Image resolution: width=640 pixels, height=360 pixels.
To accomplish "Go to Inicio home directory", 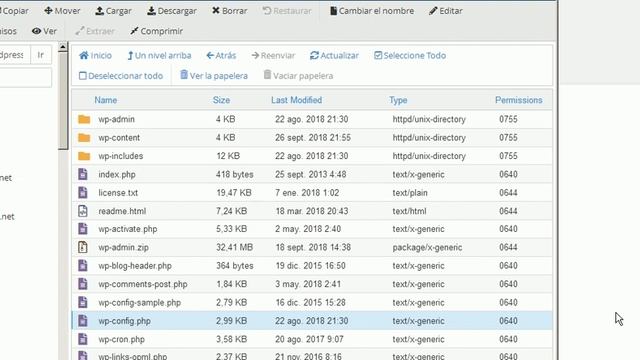I will 95,56.
